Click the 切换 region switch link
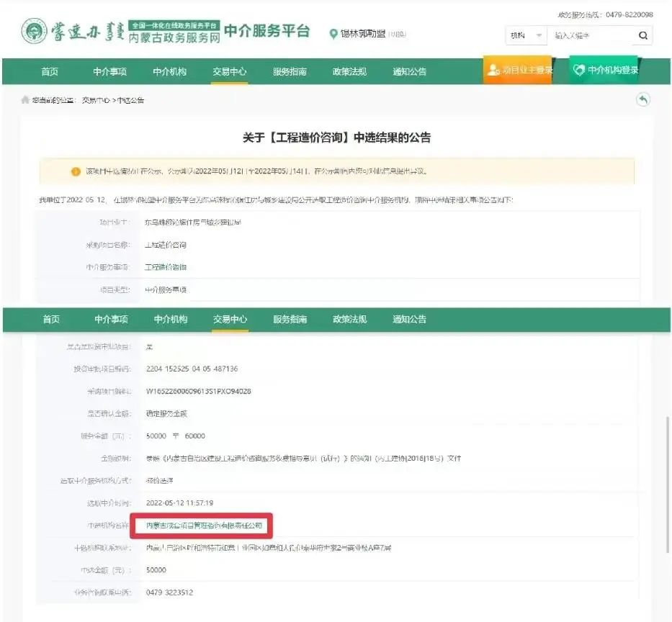The image size is (672, 622). (397, 35)
